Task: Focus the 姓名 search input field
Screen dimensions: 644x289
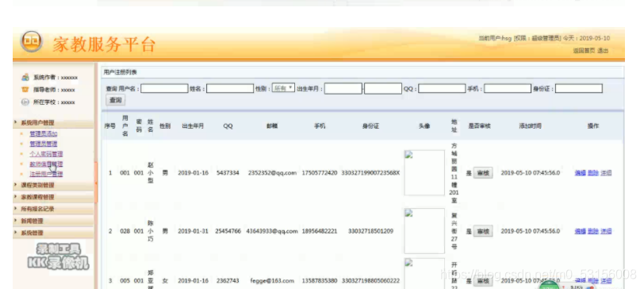Action: (230, 88)
